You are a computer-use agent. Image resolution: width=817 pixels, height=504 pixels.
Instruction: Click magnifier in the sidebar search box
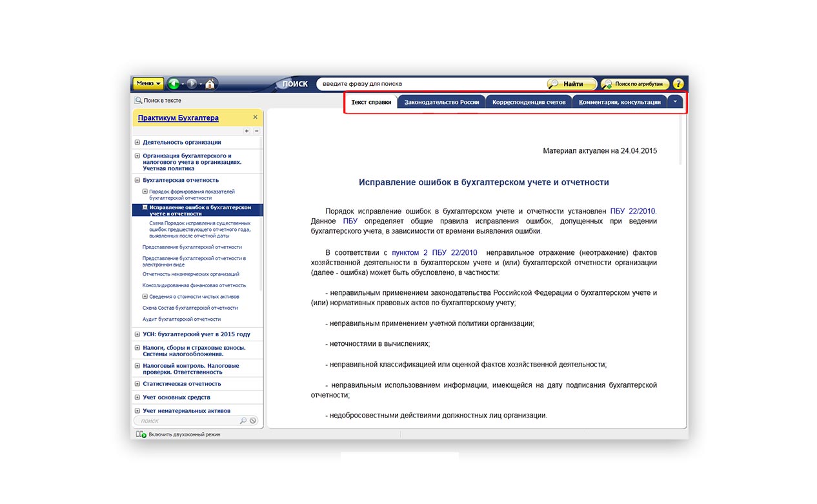243,421
